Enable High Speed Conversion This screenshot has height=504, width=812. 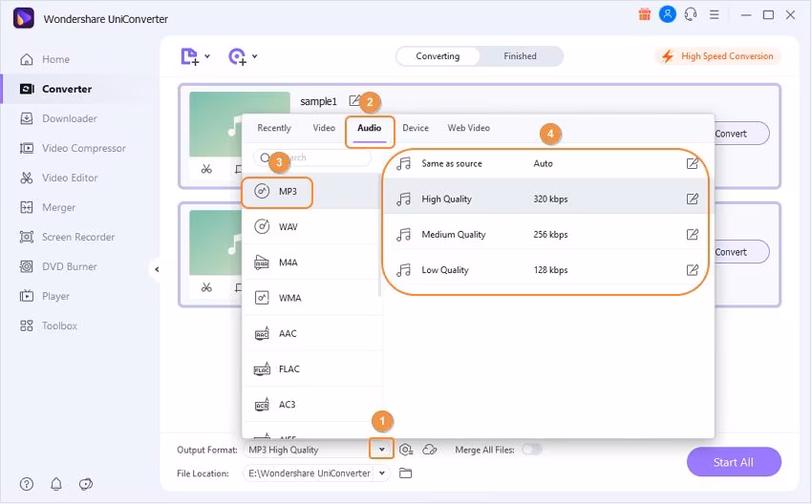(x=718, y=56)
